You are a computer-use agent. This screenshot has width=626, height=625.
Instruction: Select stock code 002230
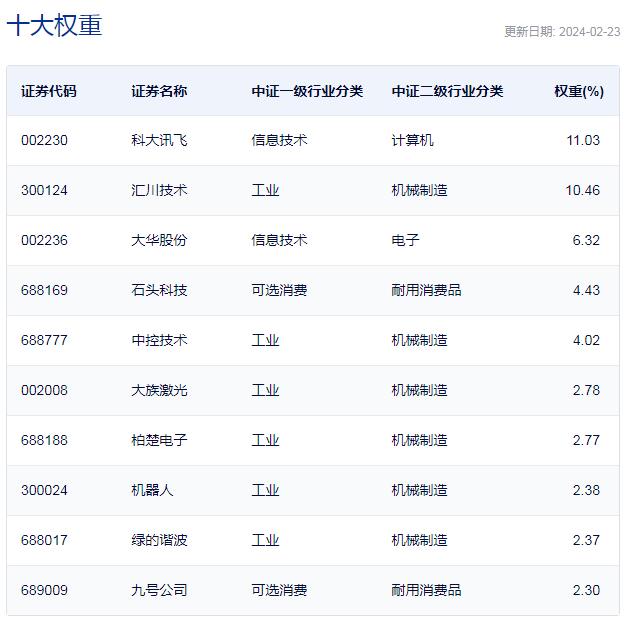coord(44,140)
